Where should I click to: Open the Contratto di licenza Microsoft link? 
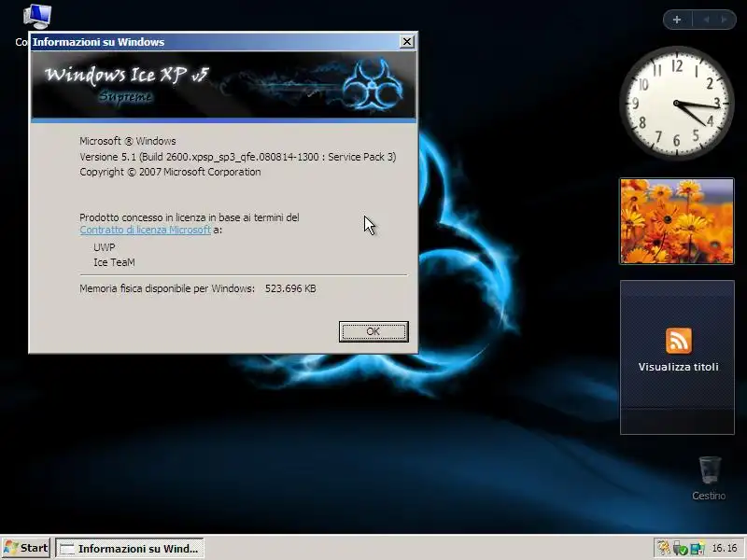[x=146, y=230]
